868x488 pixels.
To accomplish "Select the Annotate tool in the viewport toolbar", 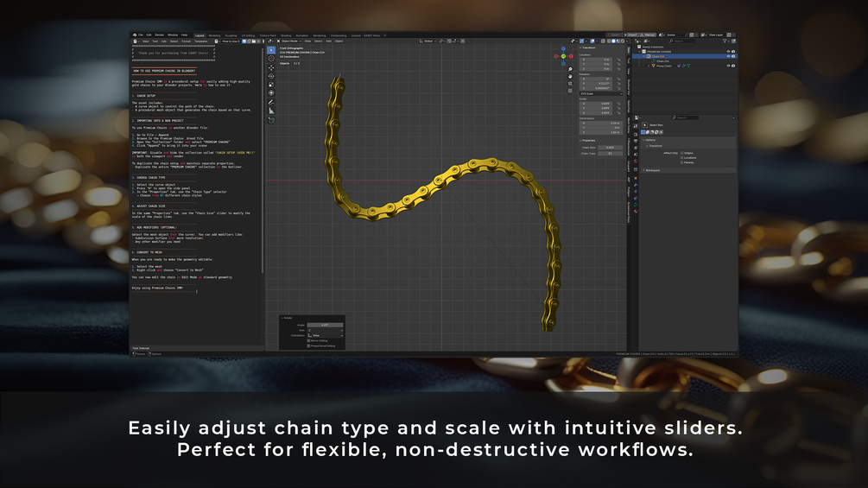I will (x=271, y=103).
